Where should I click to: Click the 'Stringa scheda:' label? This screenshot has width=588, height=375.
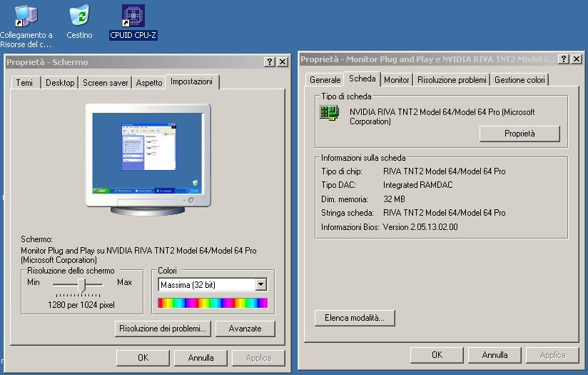[348, 213]
